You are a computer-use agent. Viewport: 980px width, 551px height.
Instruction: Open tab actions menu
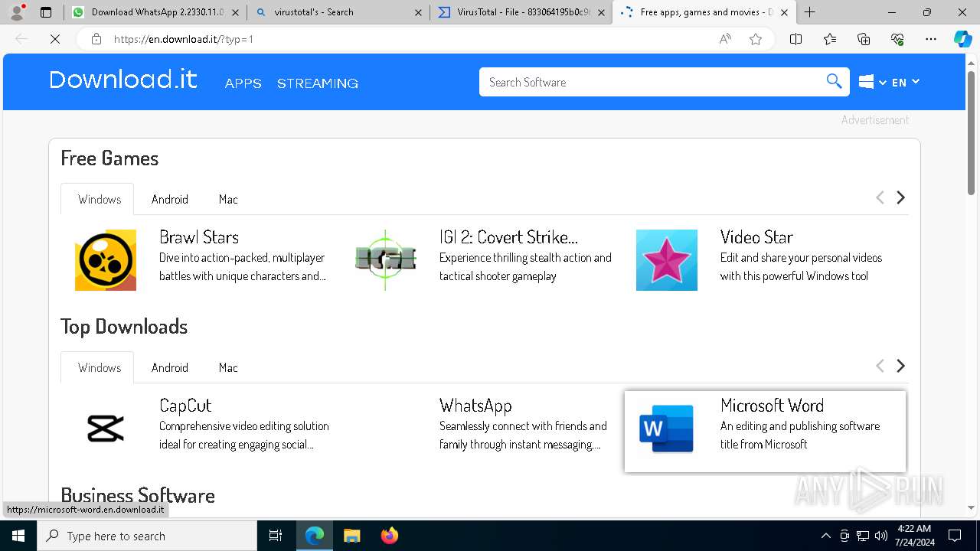pos(46,12)
